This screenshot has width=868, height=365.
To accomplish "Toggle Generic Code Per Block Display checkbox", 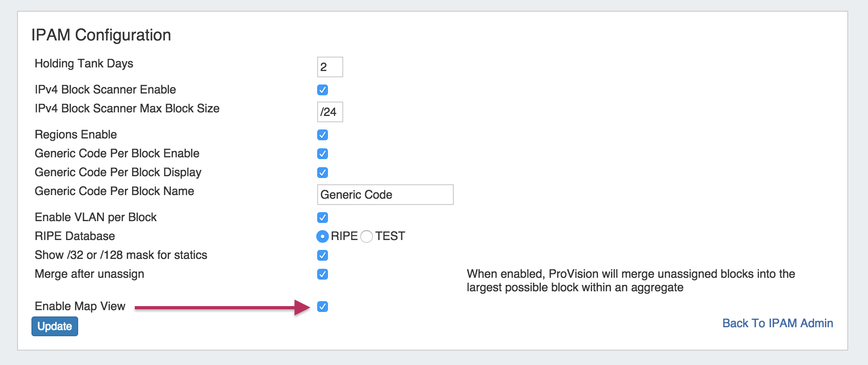I will click(323, 173).
